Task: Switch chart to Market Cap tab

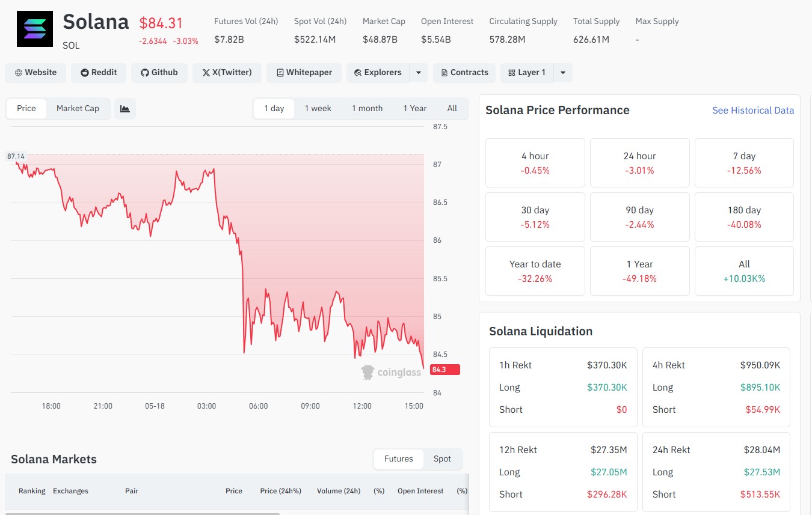Action: point(78,109)
